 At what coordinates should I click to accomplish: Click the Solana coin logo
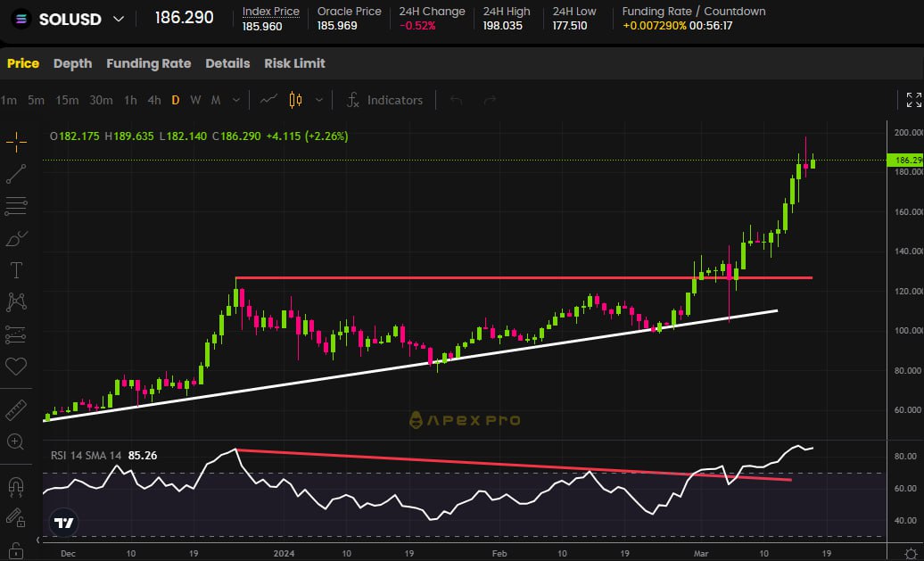tap(21, 19)
